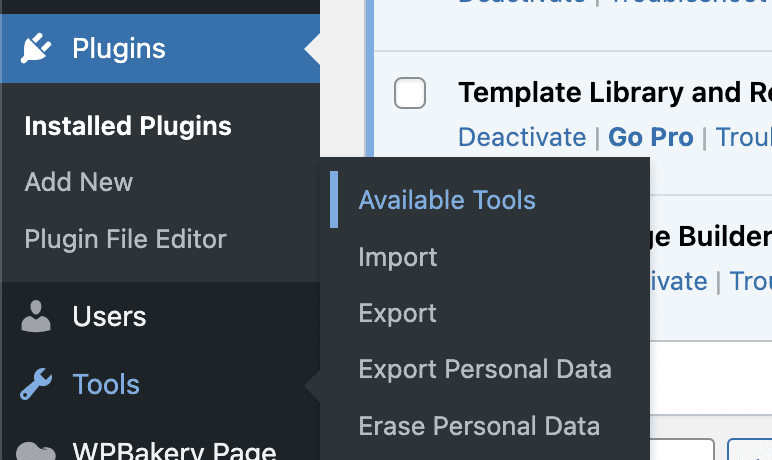Click the WPBakery Page cloud icon
772x460 pixels.
37,450
